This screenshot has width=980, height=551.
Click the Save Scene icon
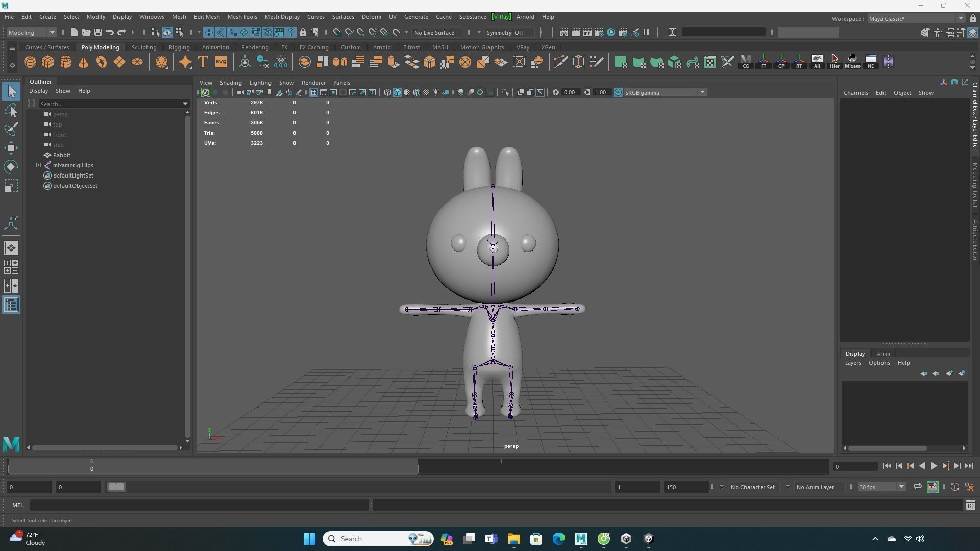pos(98,32)
